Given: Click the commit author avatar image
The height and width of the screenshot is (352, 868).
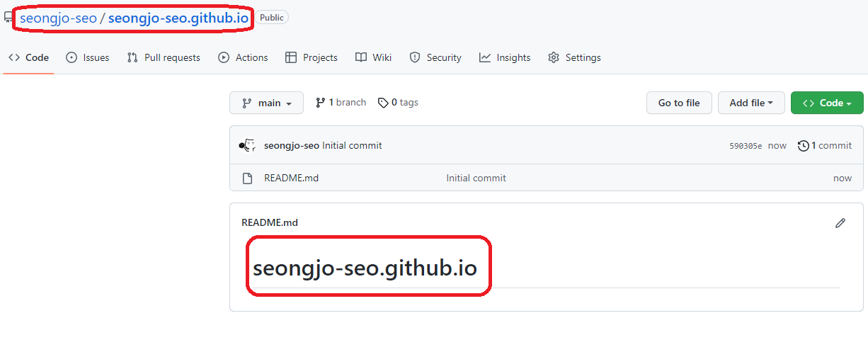Looking at the screenshot, I should point(247,145).
